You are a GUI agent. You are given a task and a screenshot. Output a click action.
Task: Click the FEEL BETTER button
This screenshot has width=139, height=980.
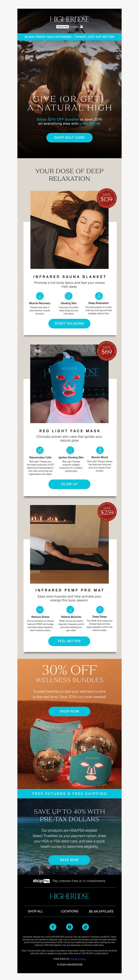tap(69, 641)
